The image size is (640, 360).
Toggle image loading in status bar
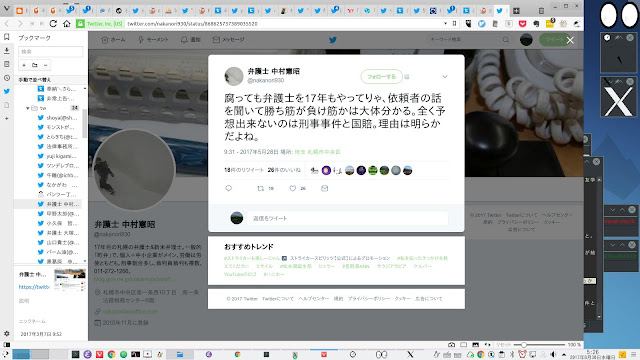pos(476,345)
